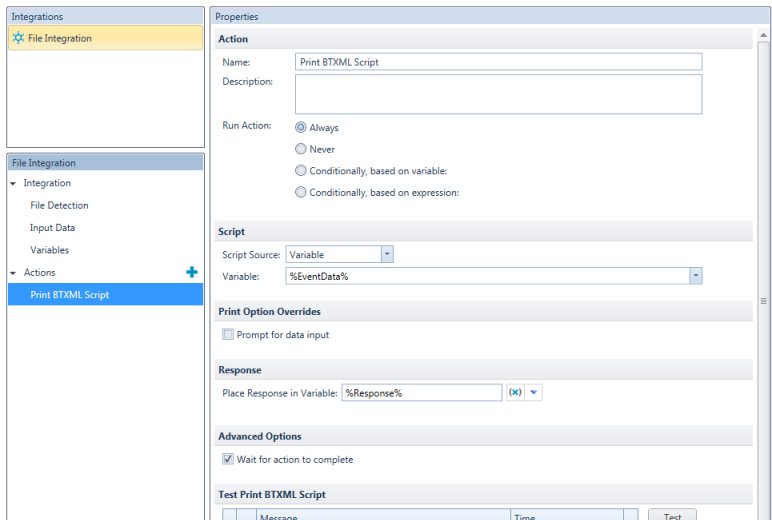
Task: Open the Variable %EventData% dropdown
Action: 695,276
